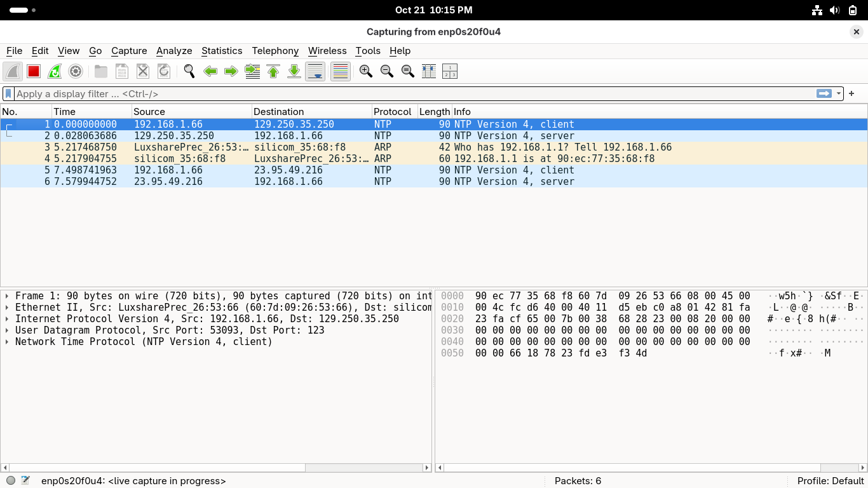Jump to the first packet
This screenshot has width=868, height=488.
273,72
